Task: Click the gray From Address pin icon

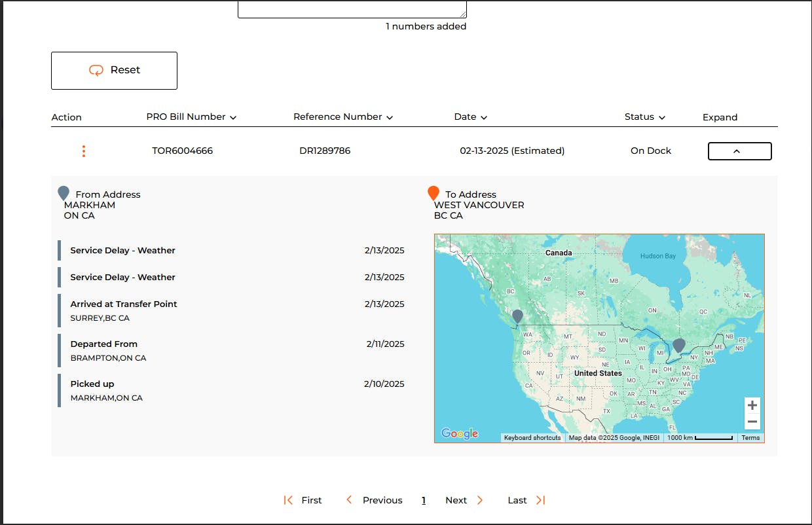Action: tap(64, 193)
